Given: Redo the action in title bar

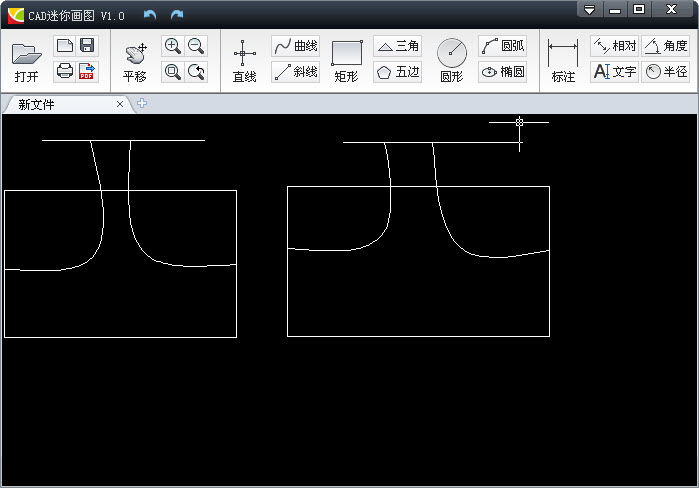Looking at the screenshot, I should click(x=177, y=14).
